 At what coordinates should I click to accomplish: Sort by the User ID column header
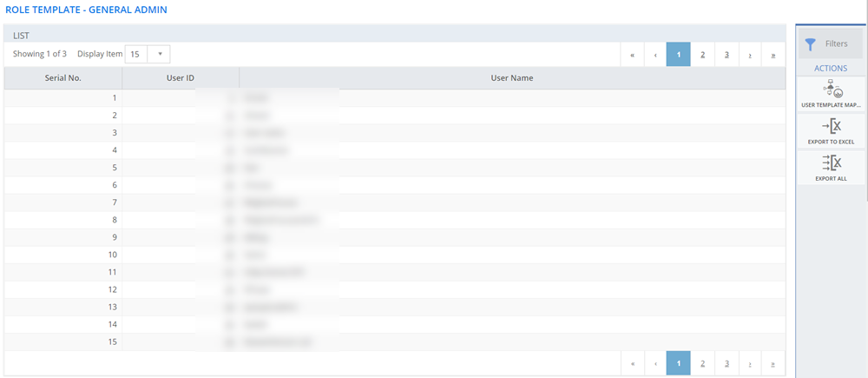point(180,78)
